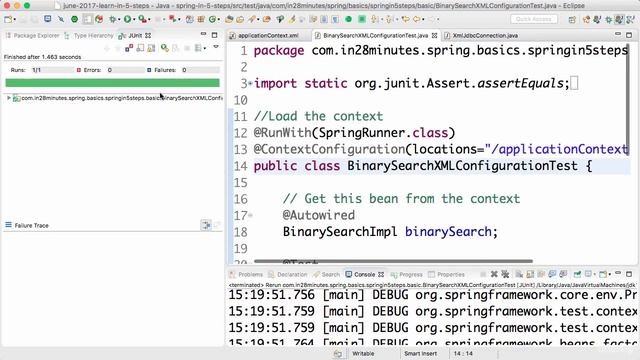Click the green JUnit progress bar

[112, 83]
